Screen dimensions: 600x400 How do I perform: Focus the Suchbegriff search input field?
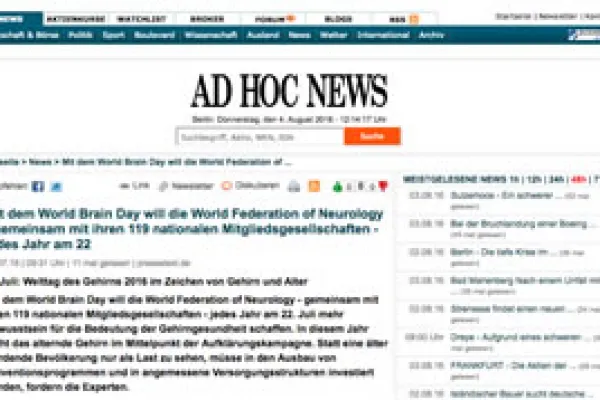(x=260, y=137)
